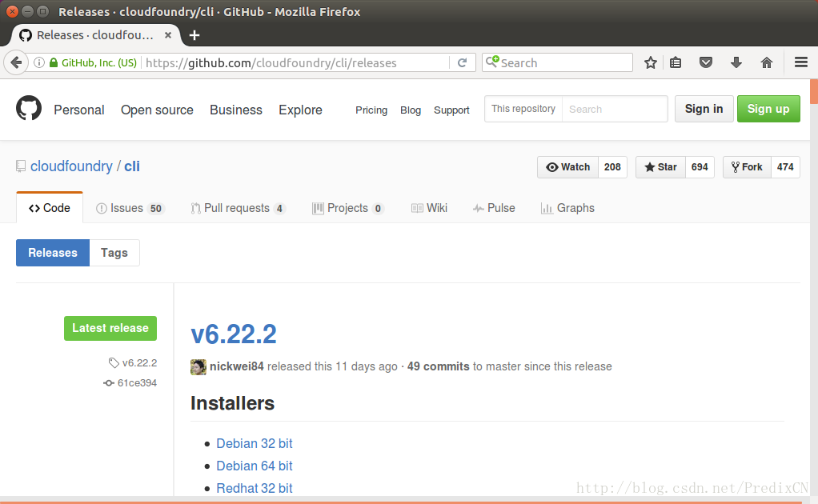Viewport: 818px width, 504px height.
Task: Download Debian 32 bit installer
Action: 254,443
